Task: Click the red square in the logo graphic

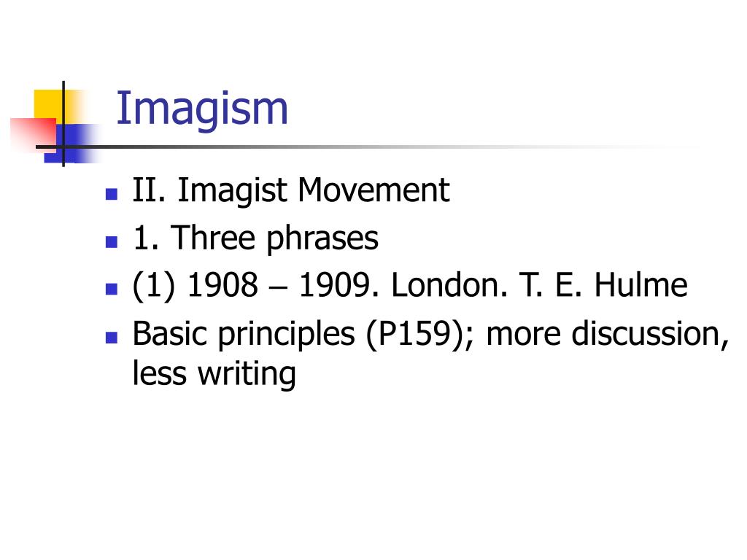Action: point(34,134)
